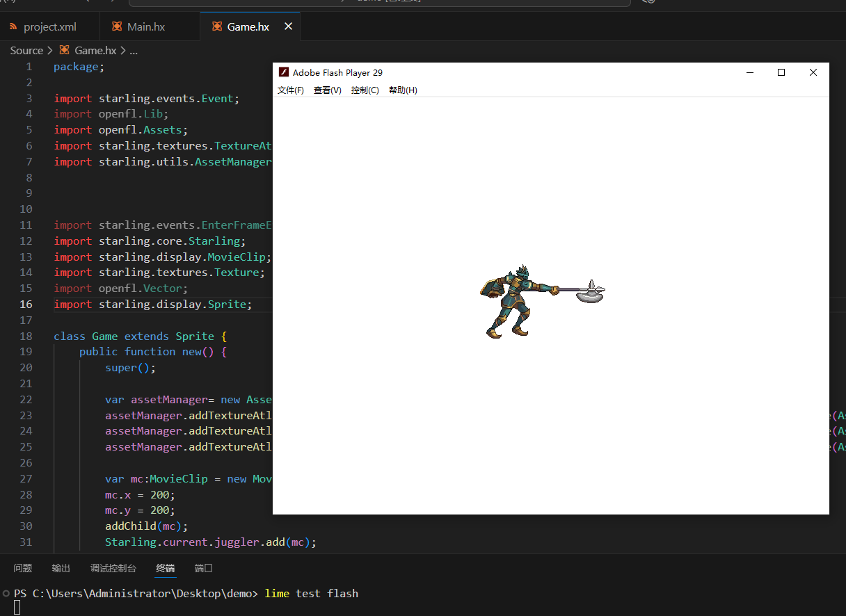Show the 问题 problems panel
The image size is (846, 616).
(x=23, y=568)
